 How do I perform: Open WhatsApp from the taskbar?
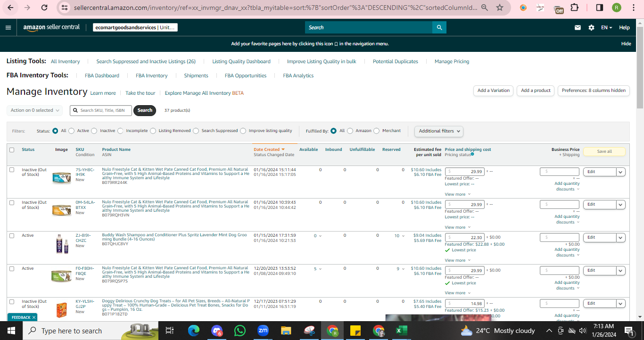pyautogui.click(x=240, y=331)
